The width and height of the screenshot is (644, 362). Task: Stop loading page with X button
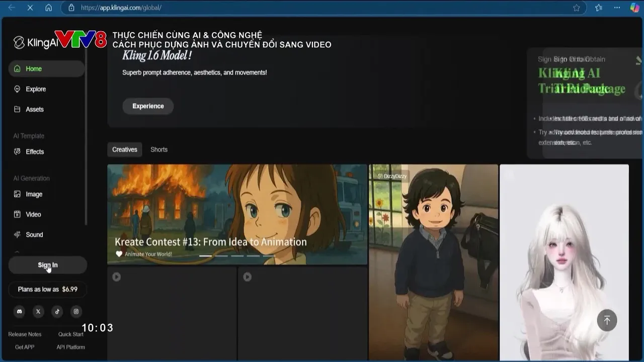coord(30,8)
